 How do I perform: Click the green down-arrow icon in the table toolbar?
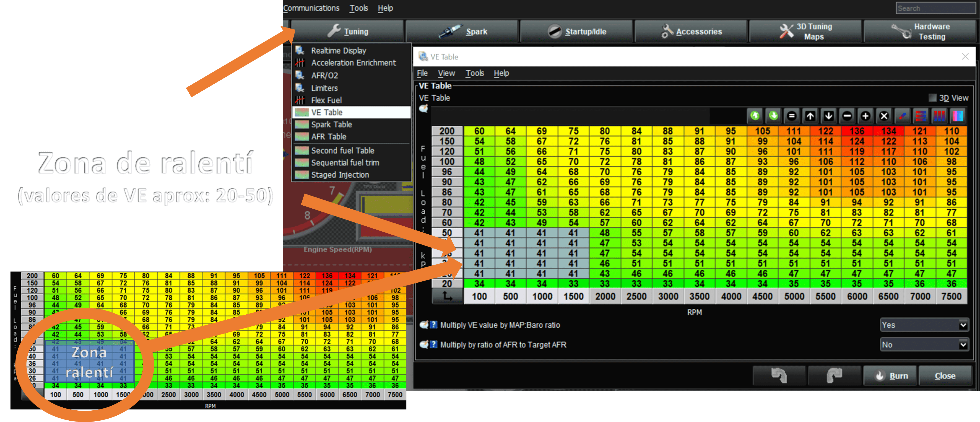coord(773,116)
